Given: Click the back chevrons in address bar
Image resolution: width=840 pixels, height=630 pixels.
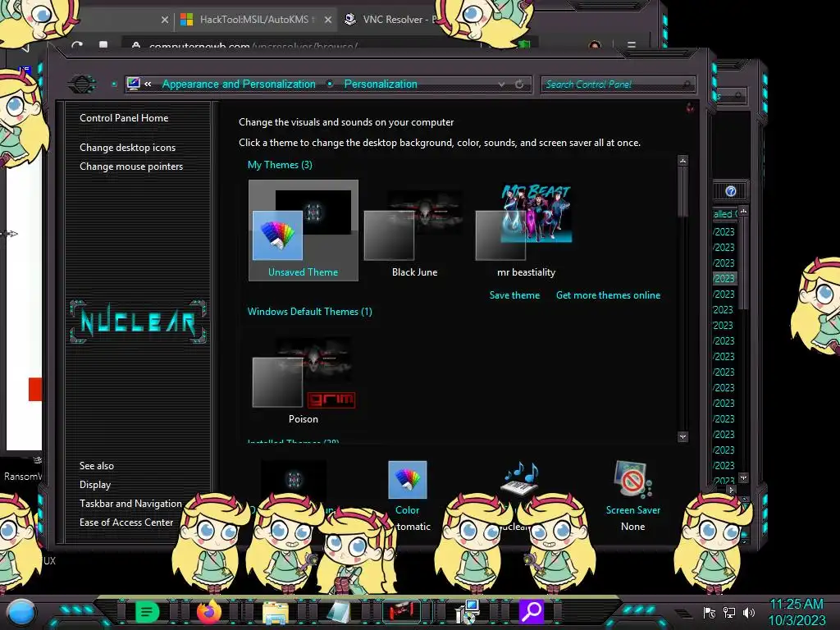Looking at the screenshot, I should click(x=148, y=84).
